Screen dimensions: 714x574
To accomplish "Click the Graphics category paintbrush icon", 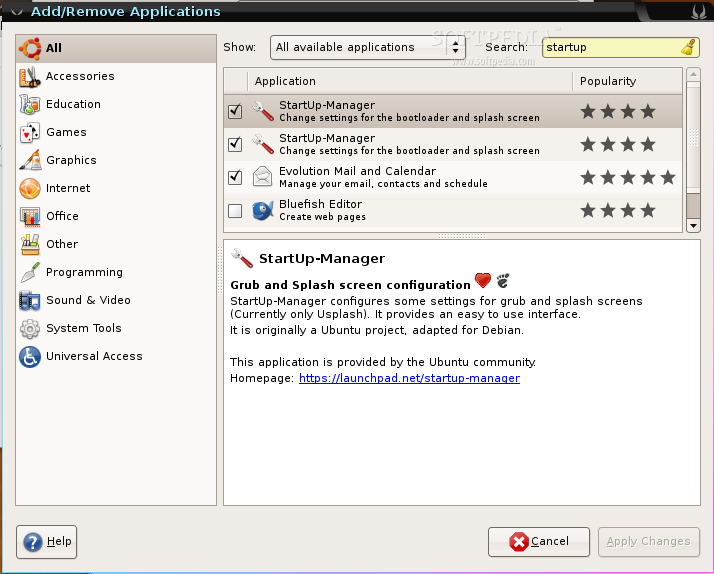I will click(x=30, y=160).
